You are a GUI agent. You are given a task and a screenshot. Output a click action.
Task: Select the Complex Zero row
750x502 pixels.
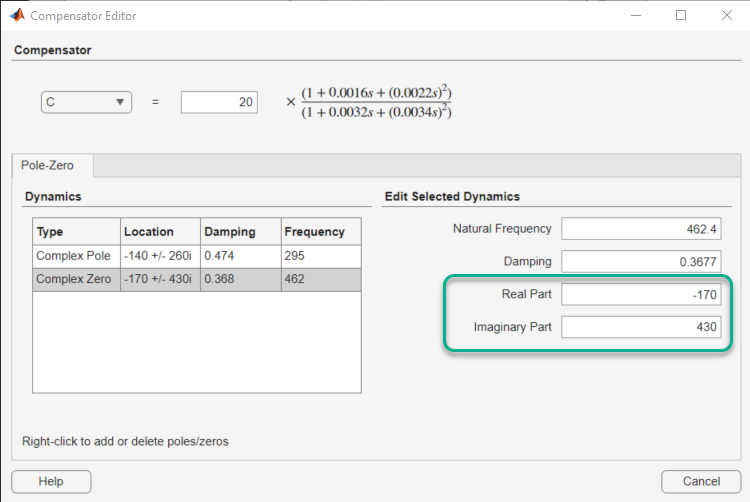point(76,279)
